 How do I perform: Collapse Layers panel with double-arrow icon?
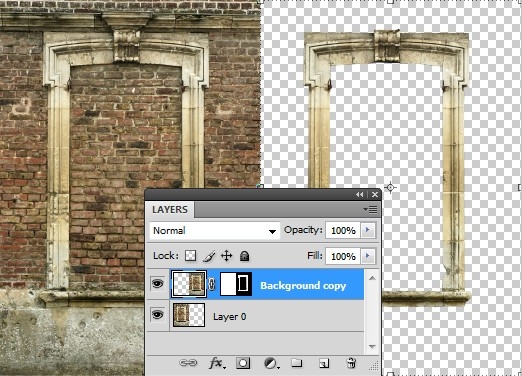click(359, 195)
